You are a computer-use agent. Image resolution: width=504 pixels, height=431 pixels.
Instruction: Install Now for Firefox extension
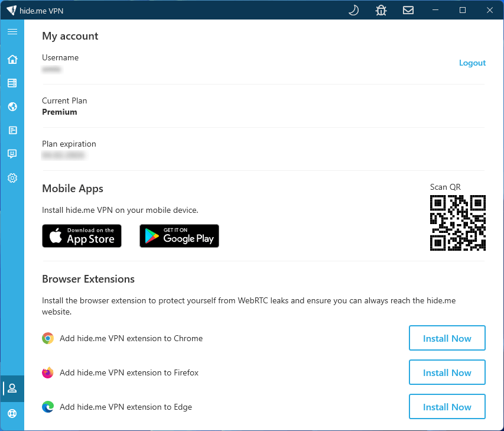click(447, 372)
